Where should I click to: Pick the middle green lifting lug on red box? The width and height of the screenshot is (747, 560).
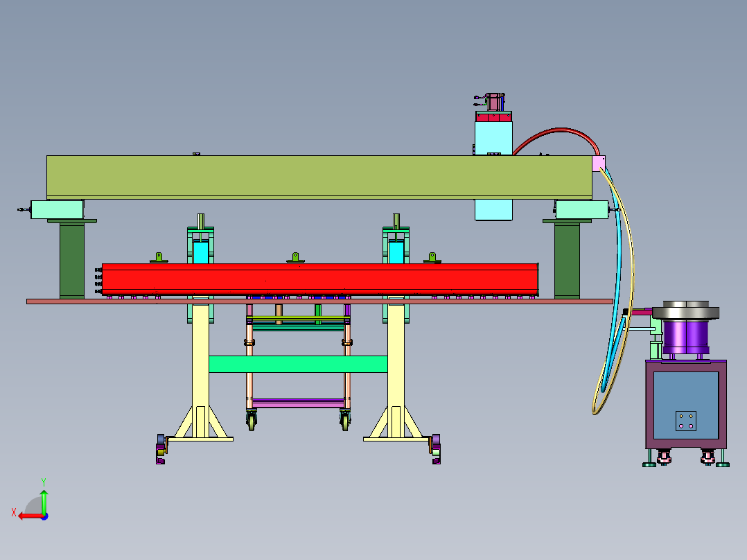click(x=295, y=258)
